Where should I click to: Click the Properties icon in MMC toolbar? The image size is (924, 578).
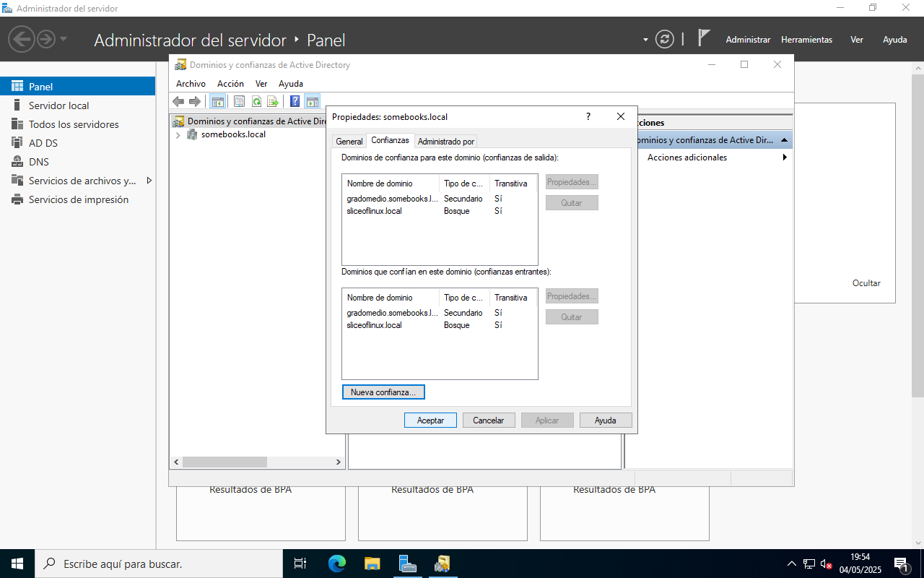240,102
